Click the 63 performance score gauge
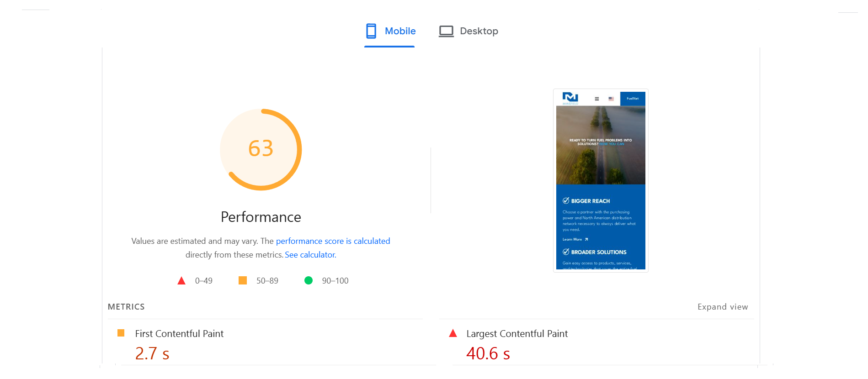868x379 pixels. [x=261, y=149]
